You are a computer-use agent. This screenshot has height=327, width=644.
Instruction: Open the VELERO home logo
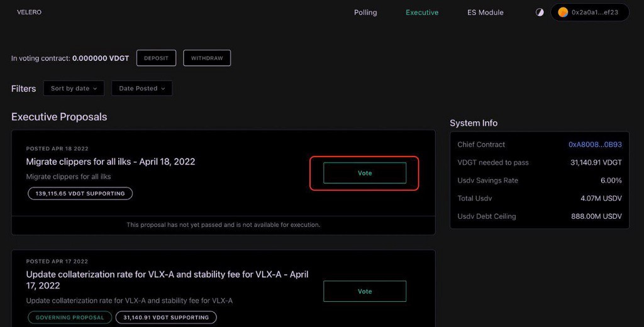(29, 13)
